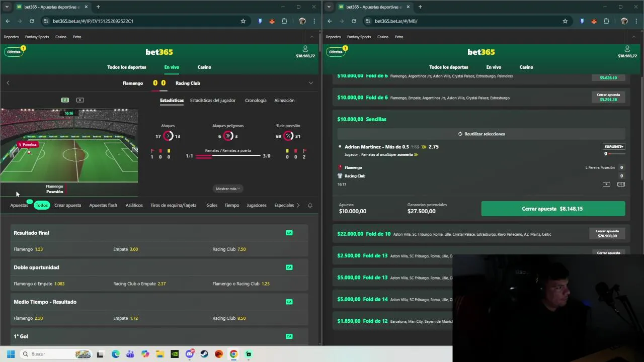Expand Mostrar más statistics
The height and width of the screenshot is (362, 644).
[228, 189]
